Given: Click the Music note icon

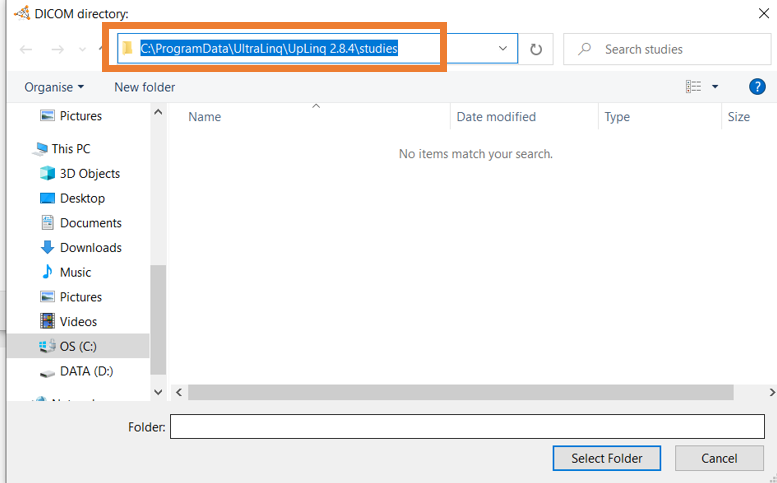Looking at the screenshot, I should pyautogui.click(x=47, y=272).
